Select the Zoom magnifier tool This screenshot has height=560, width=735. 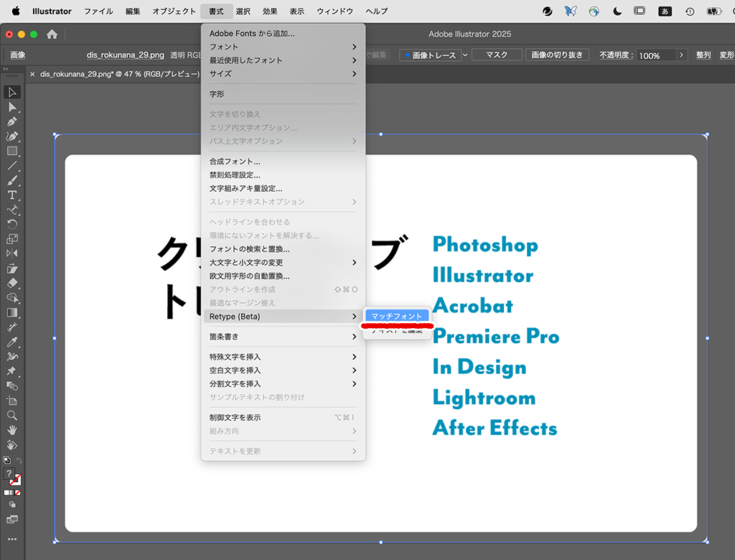point(12,415)
